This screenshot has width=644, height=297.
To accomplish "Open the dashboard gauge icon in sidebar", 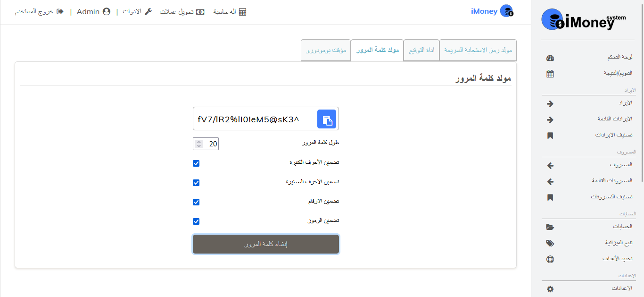I will click(x=550, y=58).
